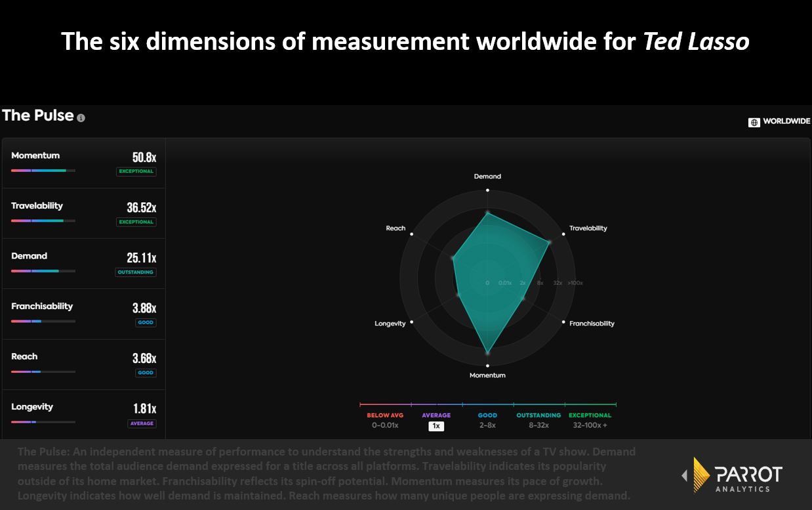Screen dimensions: 812x510
Task: Click the 3.88x Franchisability value
Action: point(144,308)
